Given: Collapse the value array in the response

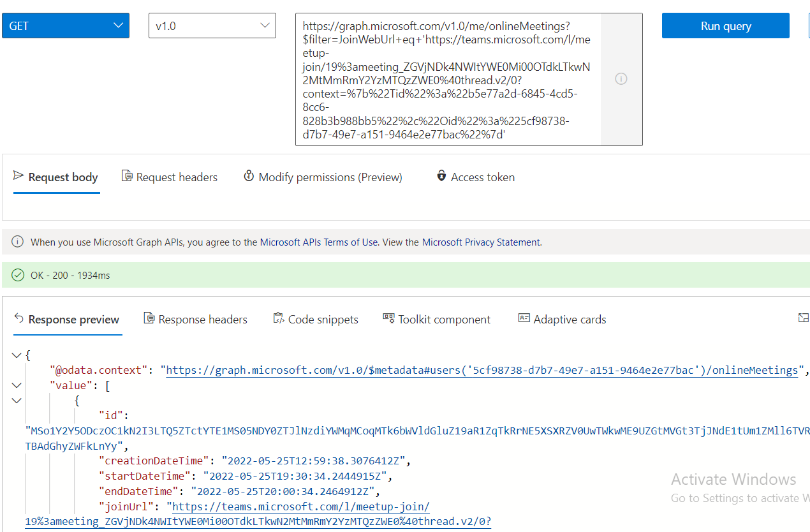Looking at the screenshot, I should coord(16,385).
